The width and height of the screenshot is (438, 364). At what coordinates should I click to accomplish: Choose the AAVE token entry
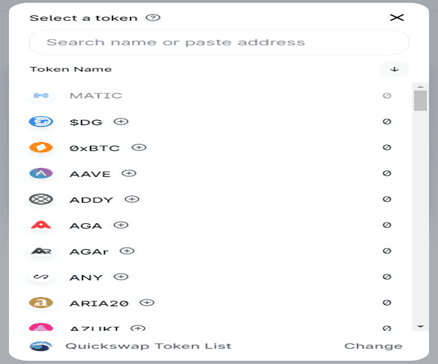coord(211,173)
